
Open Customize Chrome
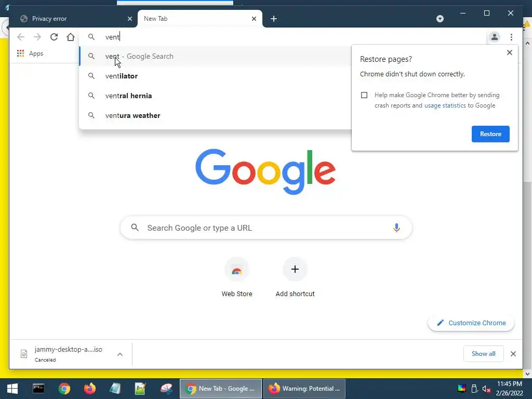tap(471, 323)
